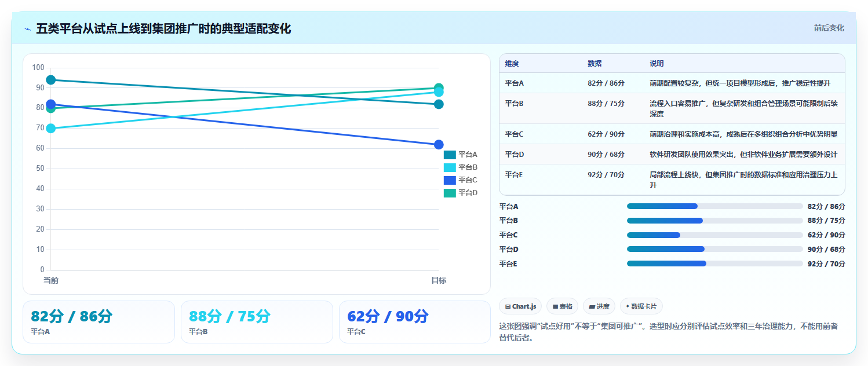The image size is (868, 366).
Task: Select the 进度 tag chip
Action: (599, 306)
